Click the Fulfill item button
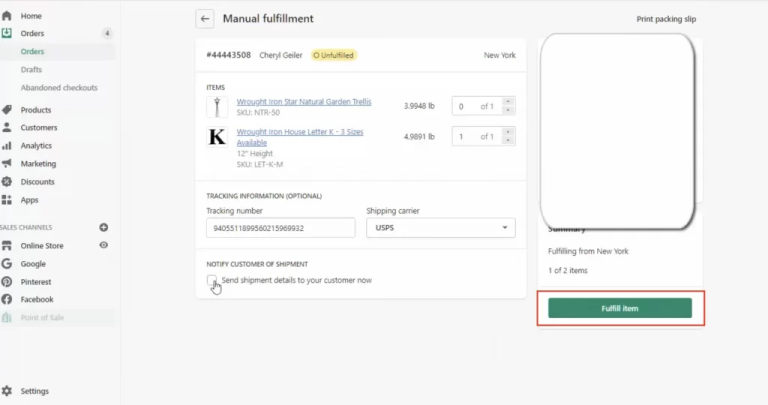768x405 pixels. [619, 308]
